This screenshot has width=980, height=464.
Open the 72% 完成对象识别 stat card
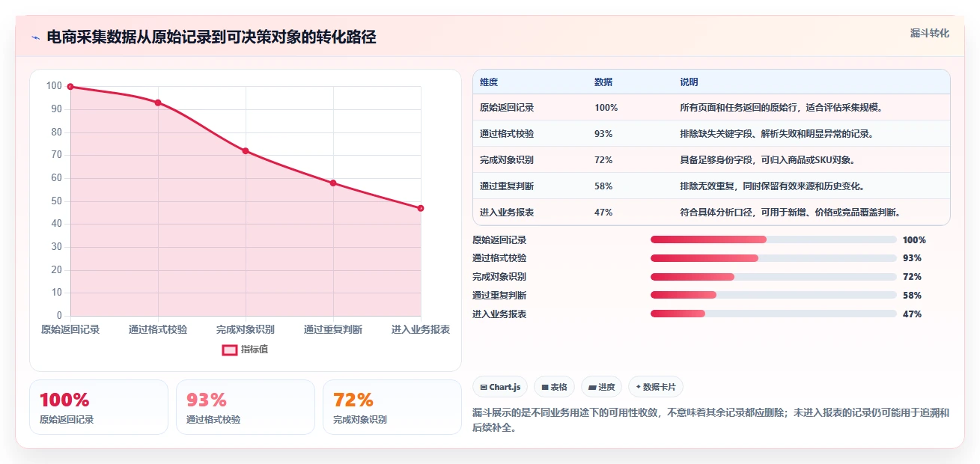[x=392, y=407]
